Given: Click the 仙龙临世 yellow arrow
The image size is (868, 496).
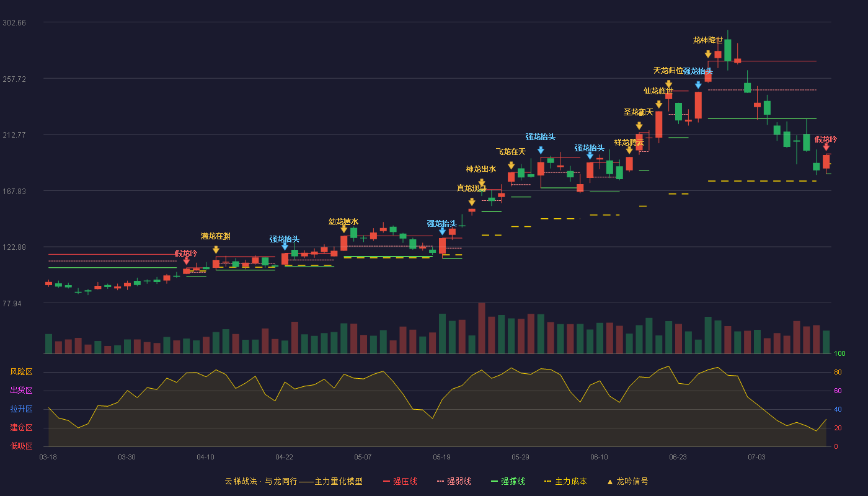Looking at the screenshot, I should 659,104.
